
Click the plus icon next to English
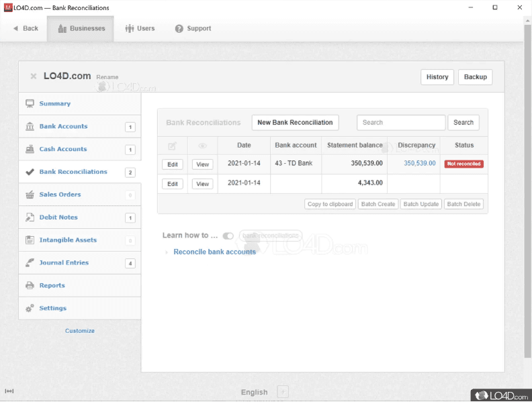point(283,392)
